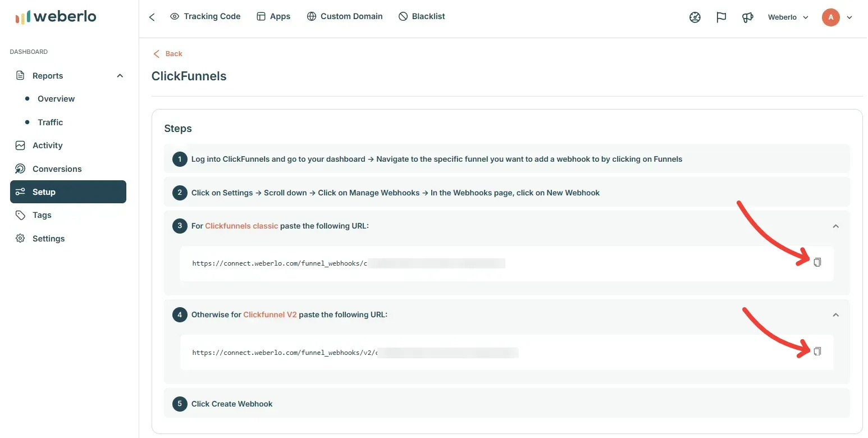Screen dimensions: 868x438
Task: Open the megaphone announcements icon
Action: 747,17
